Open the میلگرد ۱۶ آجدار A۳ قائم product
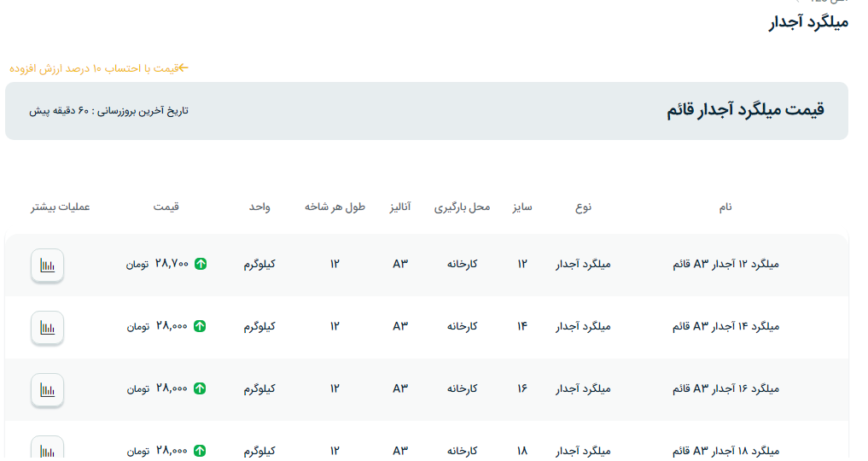The height and width of the screenshot is (461, 868). [x=725, y=388]
